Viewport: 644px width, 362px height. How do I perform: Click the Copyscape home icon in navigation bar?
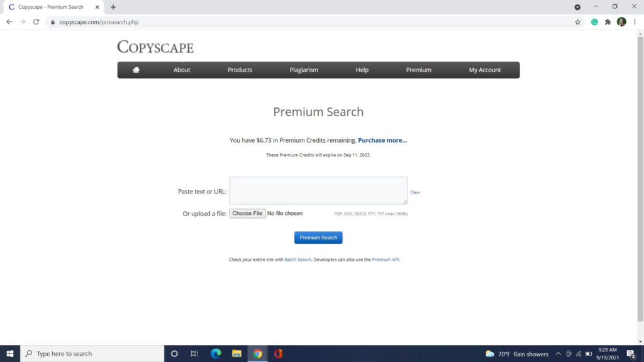[x=136, y=70]
